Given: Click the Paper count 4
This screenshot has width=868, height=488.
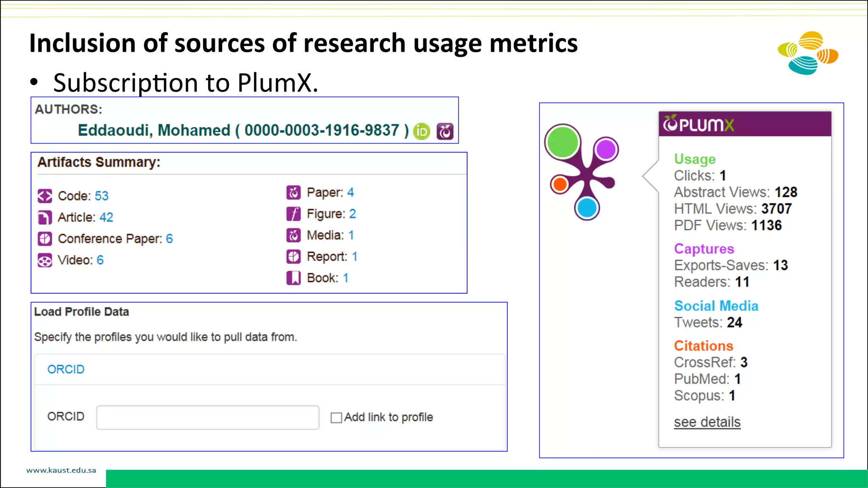Looking at the screenshot, I should click(351, 192).
